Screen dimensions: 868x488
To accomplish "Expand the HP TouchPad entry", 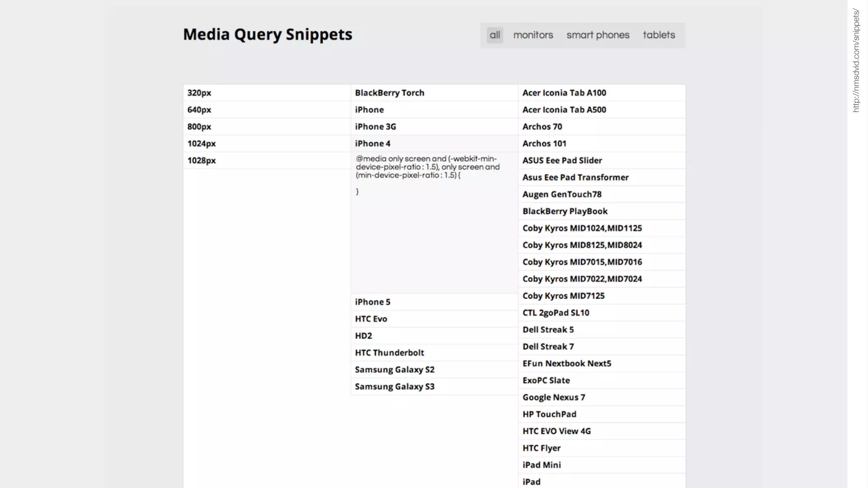I will pos(549,414).
